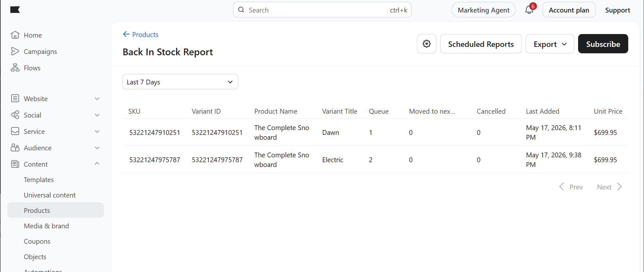Click the Website page icon
644x272 pixels.
click(15, 98)
